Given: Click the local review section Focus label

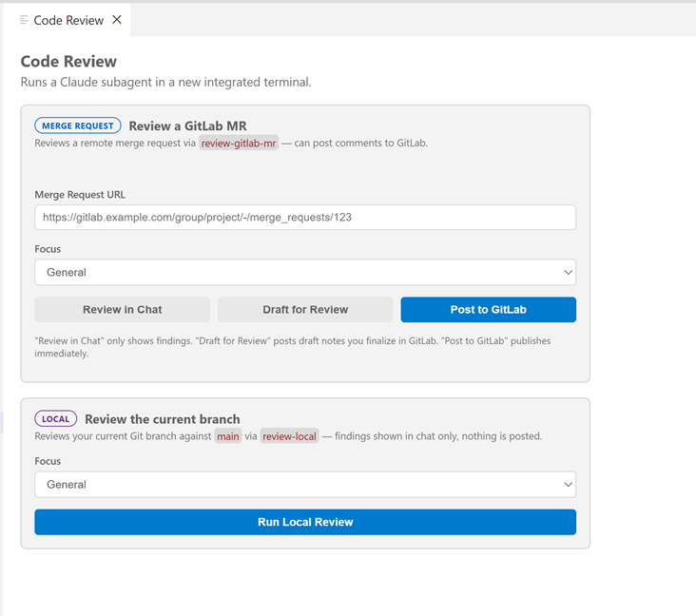Looking at the screenshot, I should (48, 461).
